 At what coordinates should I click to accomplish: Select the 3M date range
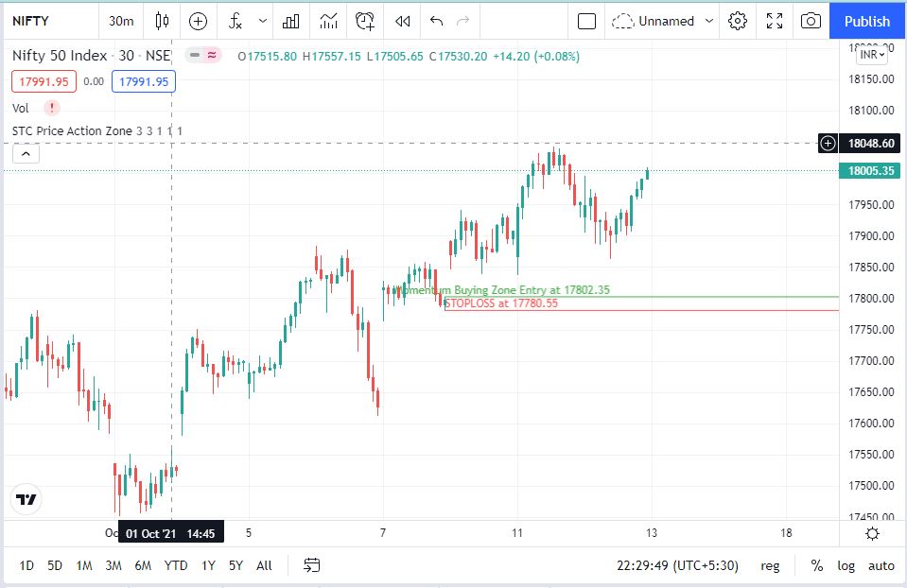point(113,565)
